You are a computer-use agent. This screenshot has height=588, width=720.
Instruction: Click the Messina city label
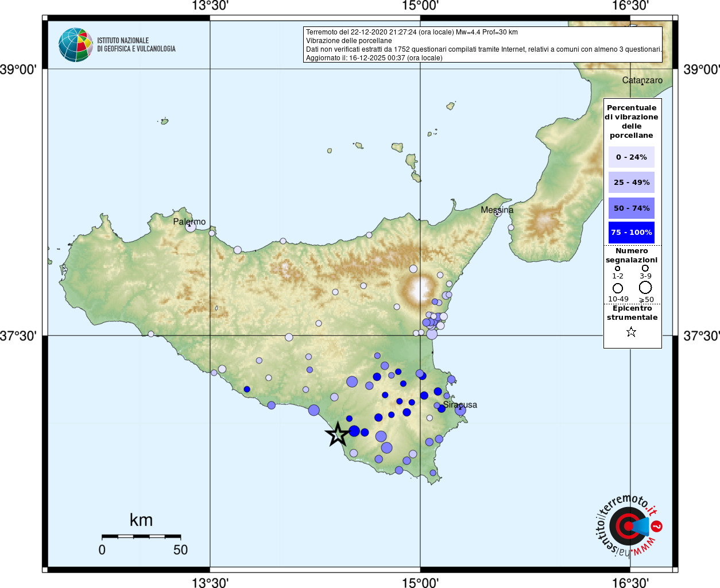pyautogui.click(x=497, y=210)
